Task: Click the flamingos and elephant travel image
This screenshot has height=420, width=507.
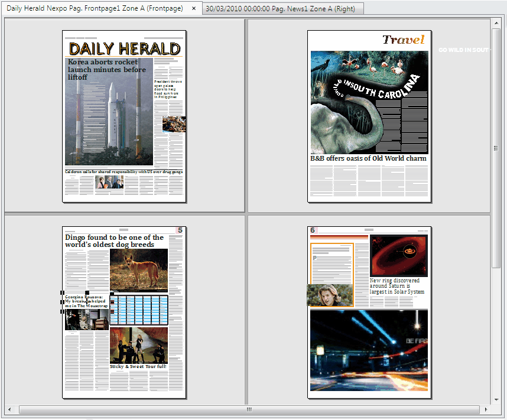Action: [369, 102]
